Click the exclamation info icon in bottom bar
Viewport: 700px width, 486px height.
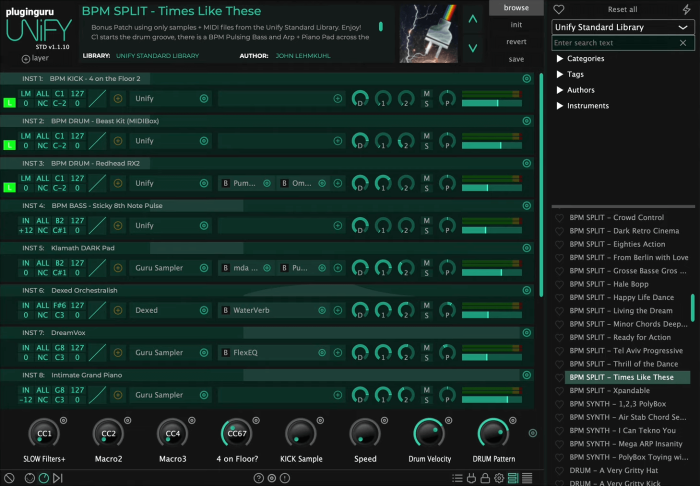(x=285, y=478)
